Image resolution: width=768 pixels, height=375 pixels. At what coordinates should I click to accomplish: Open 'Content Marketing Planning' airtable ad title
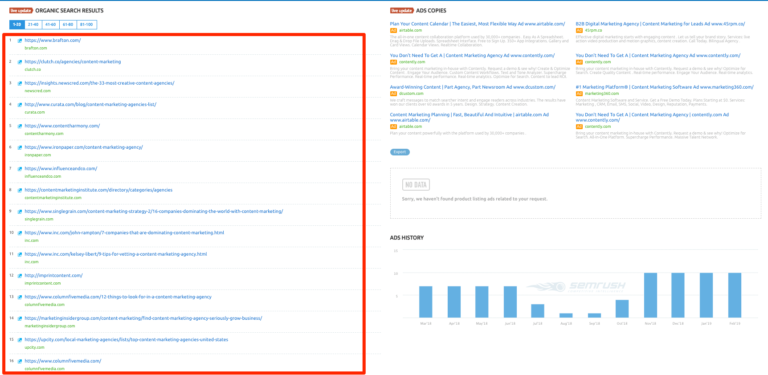click(x=469, y=117)
